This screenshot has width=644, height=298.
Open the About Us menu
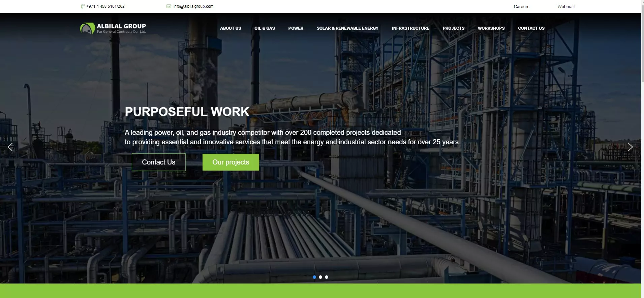(231, 28)
